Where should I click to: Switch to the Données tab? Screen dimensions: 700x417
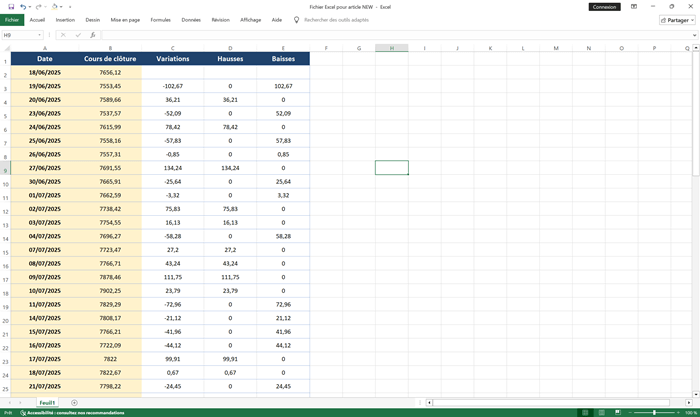coord(190,19)
